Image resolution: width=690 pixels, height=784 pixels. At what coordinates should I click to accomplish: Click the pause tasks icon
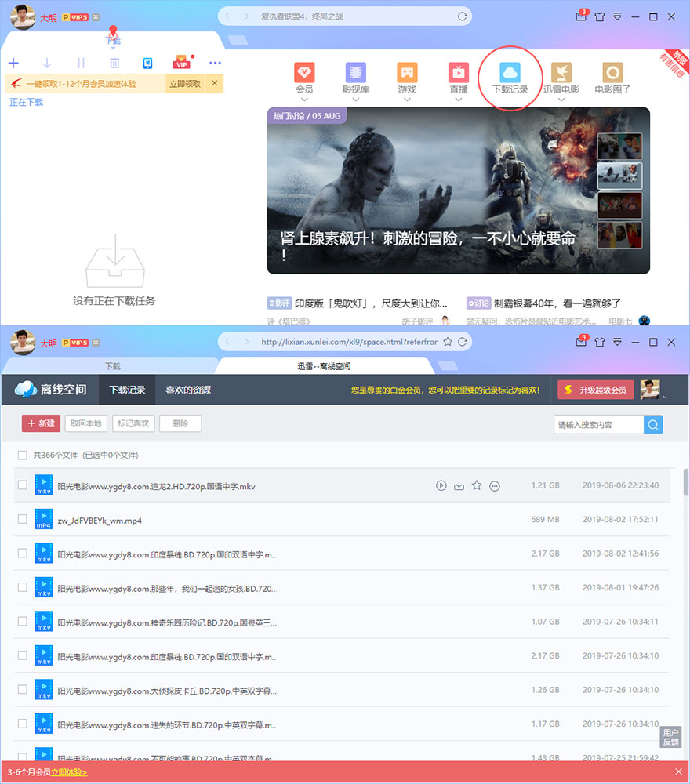pos(81,63)
